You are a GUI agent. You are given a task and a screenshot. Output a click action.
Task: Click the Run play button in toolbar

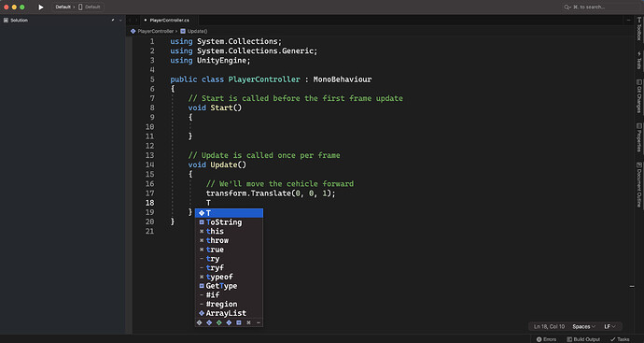point(41,7)
